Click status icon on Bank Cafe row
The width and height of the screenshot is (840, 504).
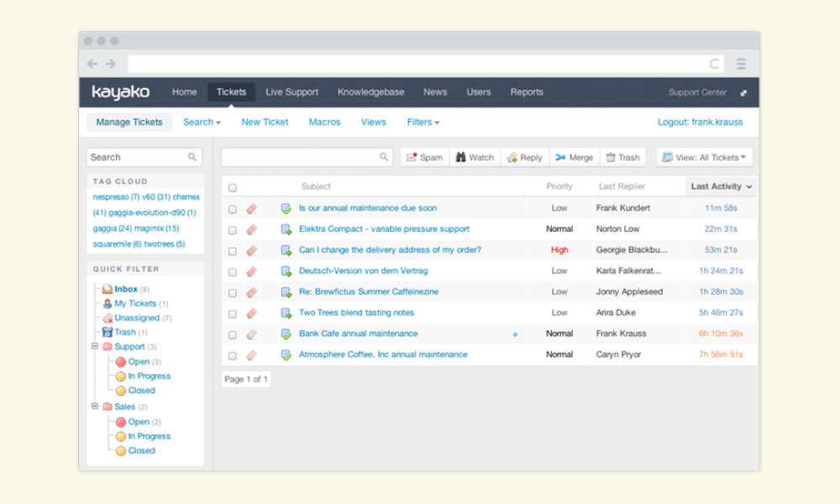click(286, 334)
